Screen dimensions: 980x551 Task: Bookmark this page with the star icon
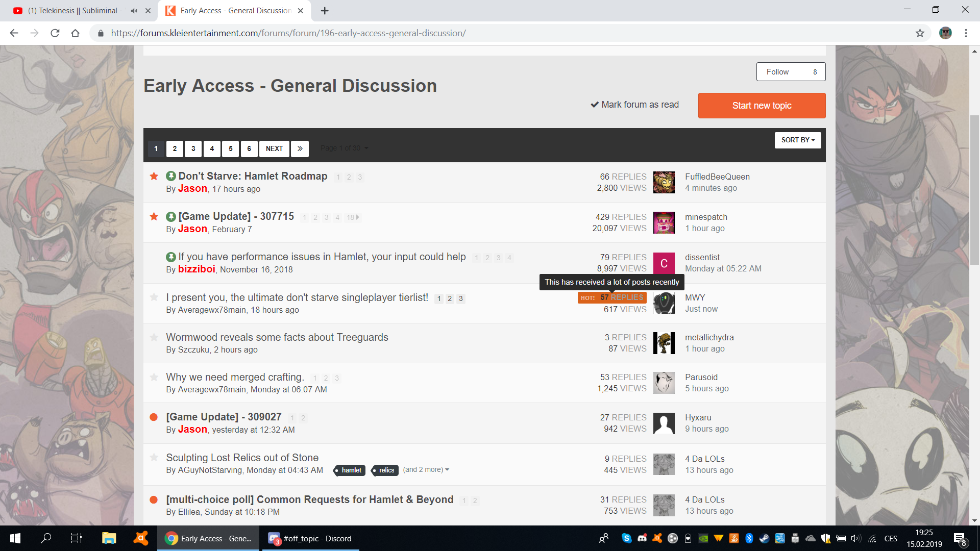[920, 33]
